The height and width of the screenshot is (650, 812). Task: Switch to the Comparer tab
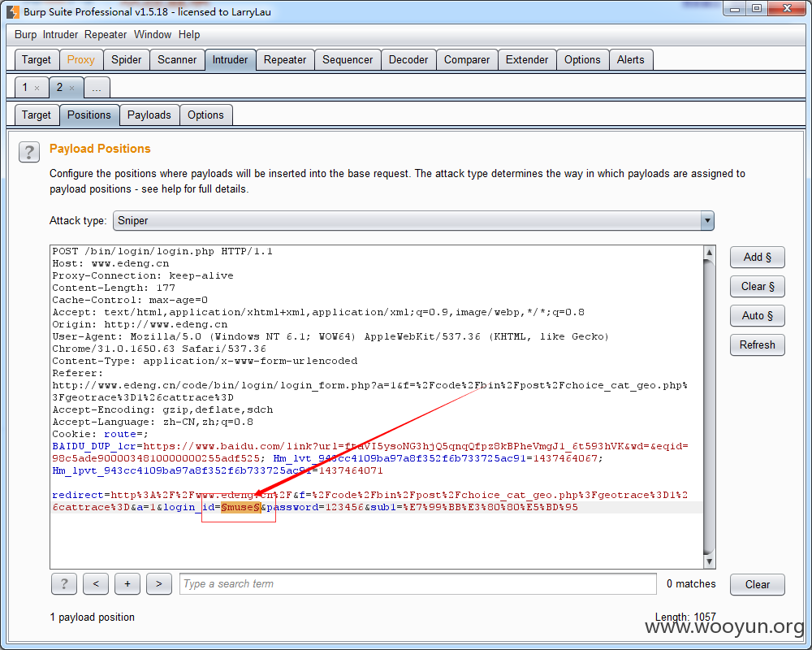coord(467,59)
